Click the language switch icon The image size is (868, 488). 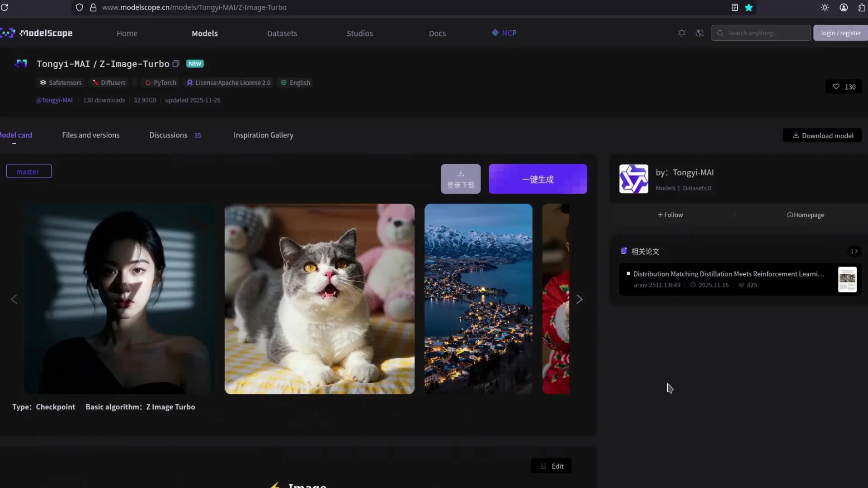point(699,33)
